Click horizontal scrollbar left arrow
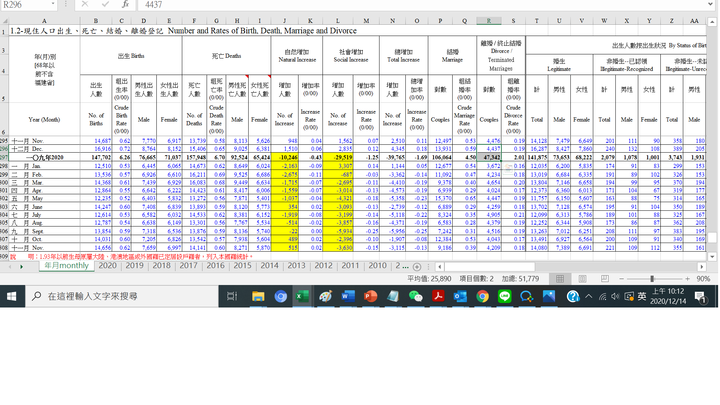Viewport: 720px width, 405px height. [x=439, y=267]
